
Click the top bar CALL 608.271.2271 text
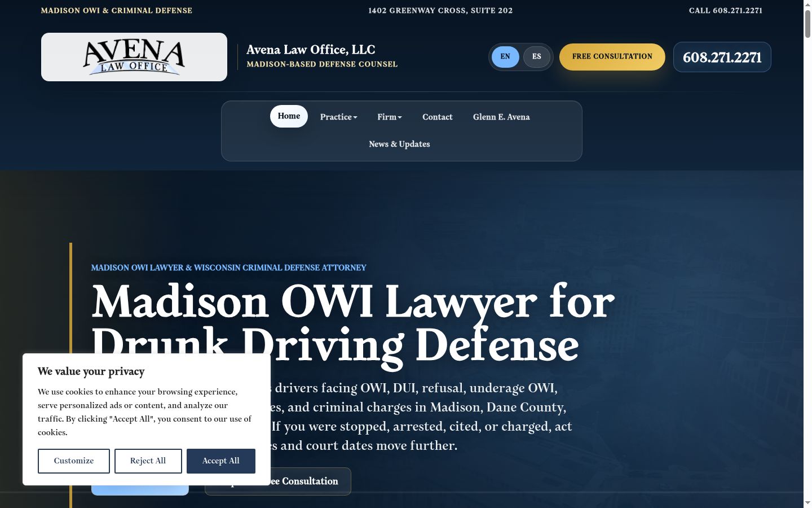coord(726,11)
